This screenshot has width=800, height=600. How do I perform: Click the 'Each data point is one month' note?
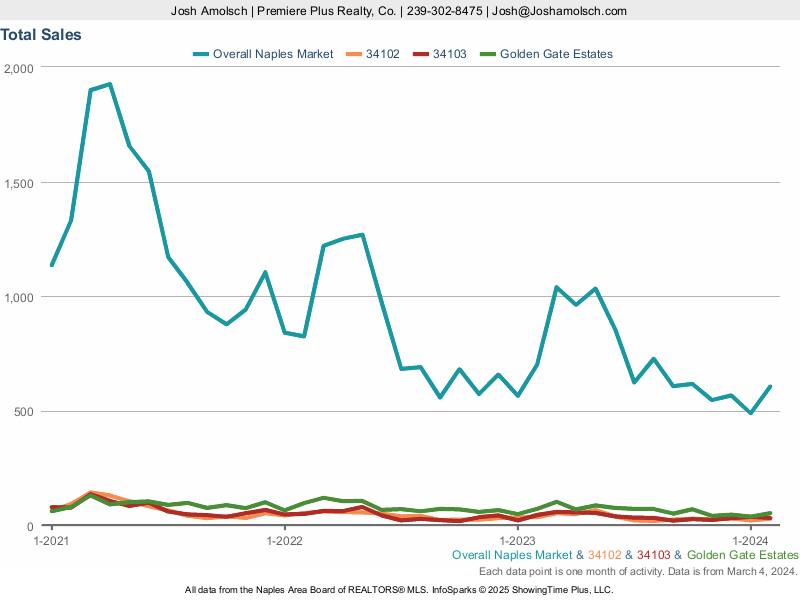point(638,571)
